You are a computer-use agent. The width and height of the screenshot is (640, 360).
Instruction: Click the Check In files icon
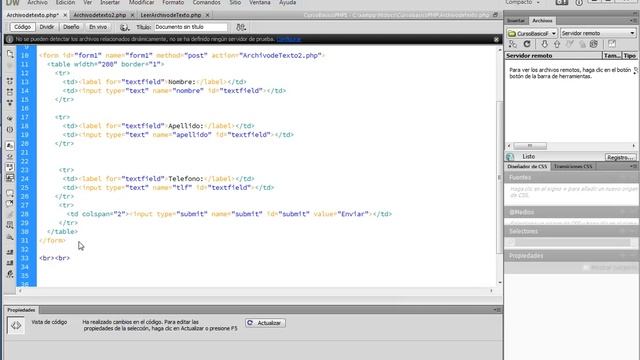(582, 44)
